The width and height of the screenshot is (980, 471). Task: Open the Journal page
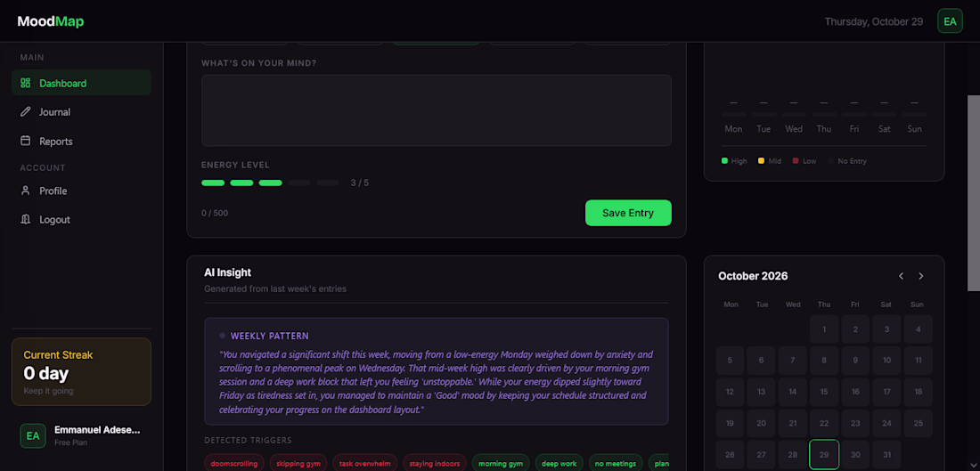point(81,112)
